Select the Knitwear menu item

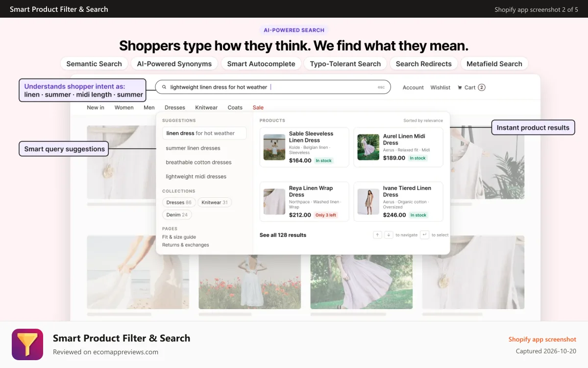click(x=206, y=107)
